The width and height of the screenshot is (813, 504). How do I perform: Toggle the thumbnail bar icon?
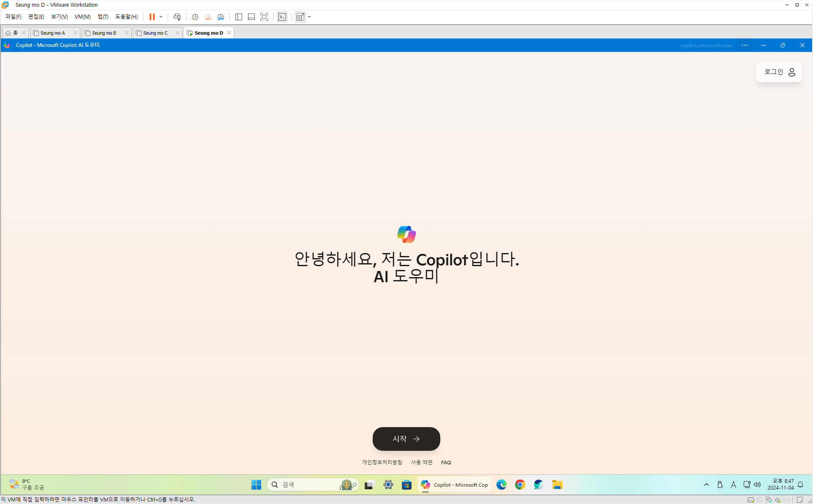tap(251, 17)
